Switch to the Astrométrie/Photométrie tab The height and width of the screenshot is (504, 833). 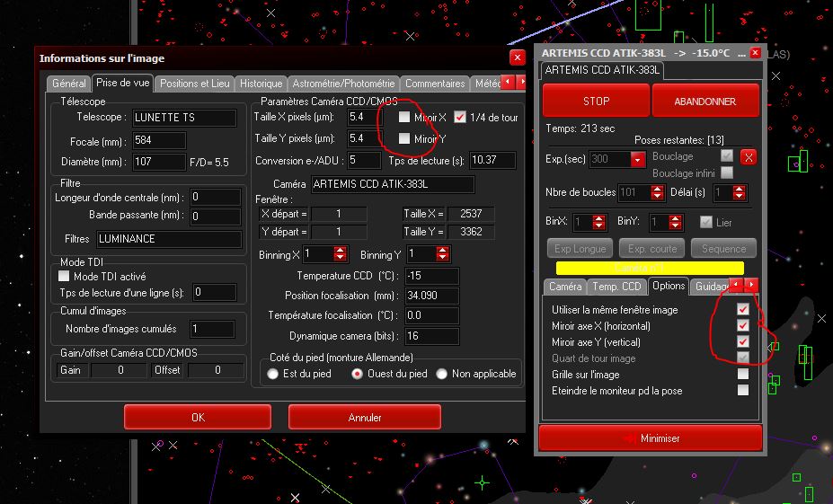[x=342, y=84]
